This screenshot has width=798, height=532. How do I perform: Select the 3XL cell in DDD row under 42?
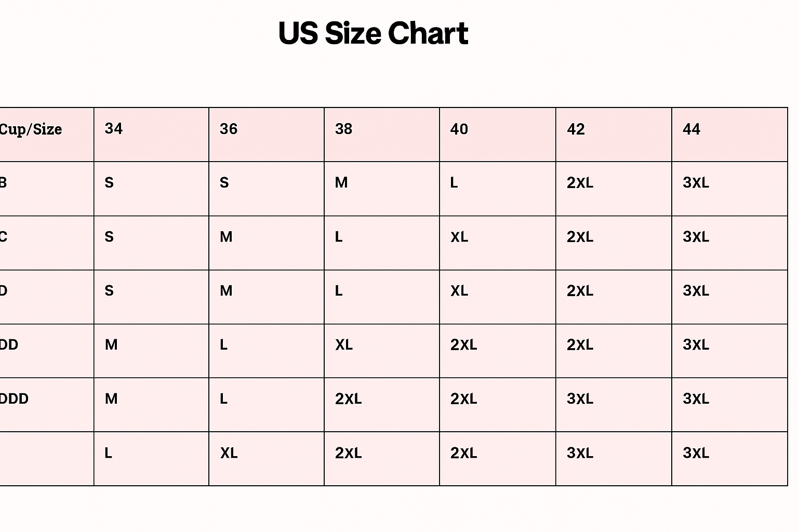(x=614, y=405)
